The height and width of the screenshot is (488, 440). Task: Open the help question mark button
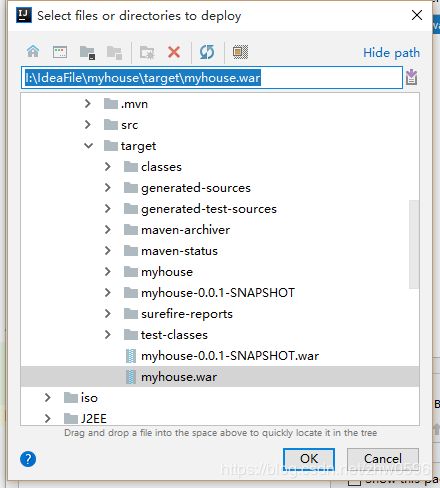[x=28, y=459]
